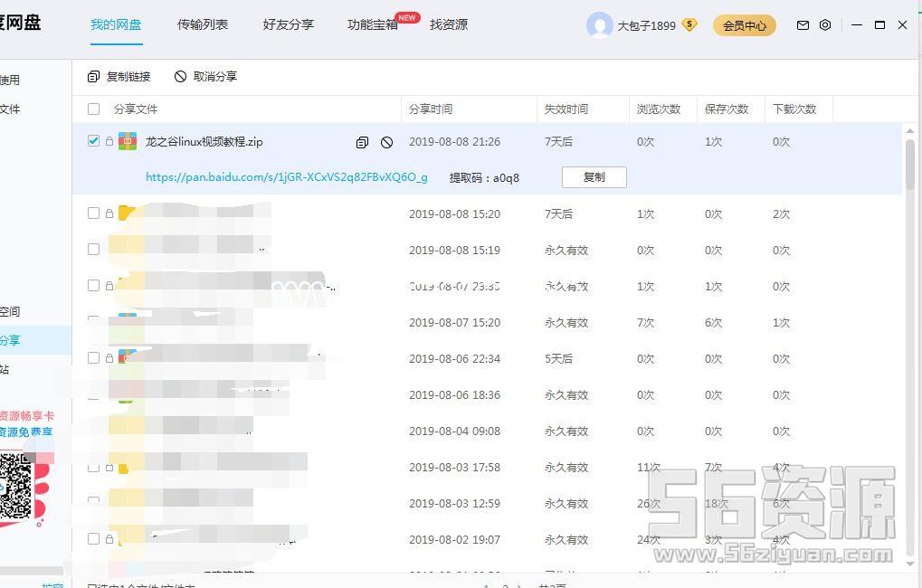
Task: Click the user avatar for 大包子1899
Action: [x=599, y=25]
